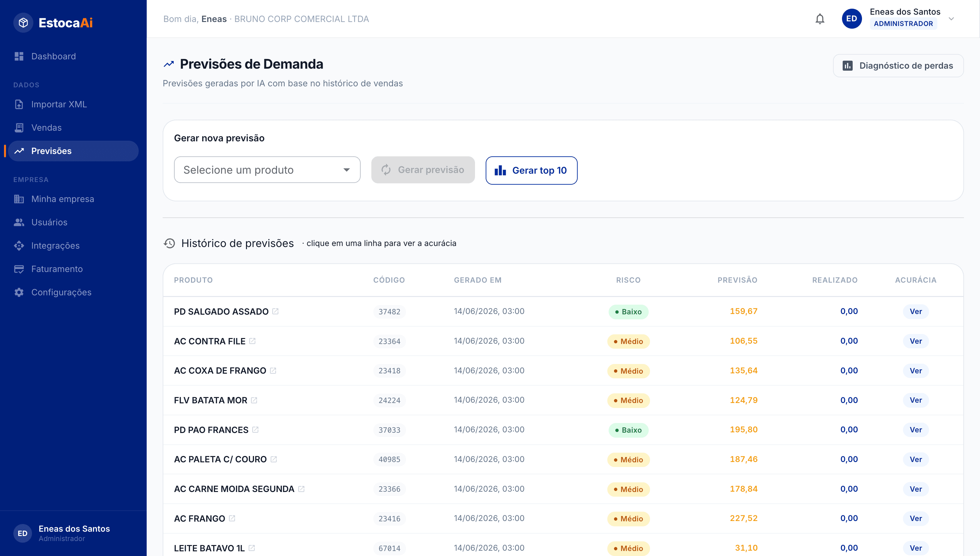Open Vendas section
980x556 pixels.
pyautogui.click(x=73, y=128)
